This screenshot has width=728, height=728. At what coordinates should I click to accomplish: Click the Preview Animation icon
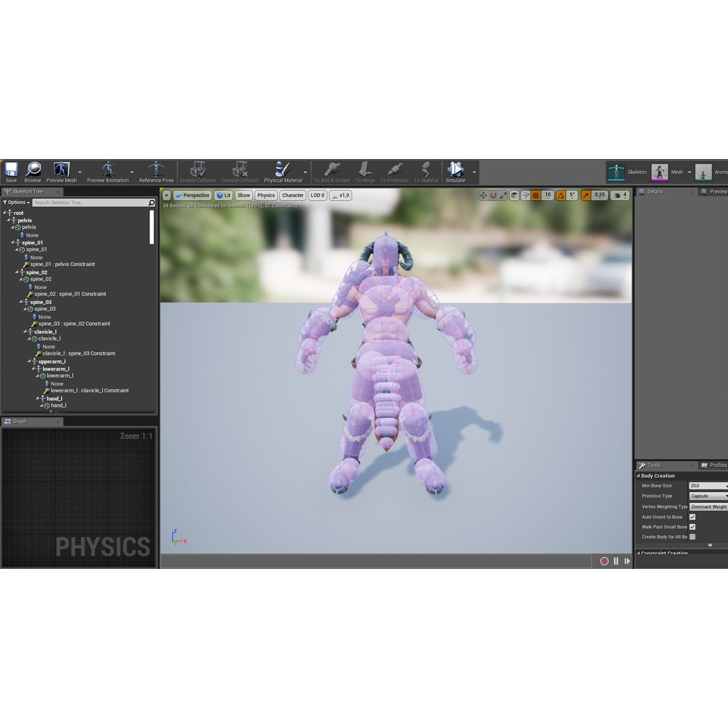click(x=108, y=173)
